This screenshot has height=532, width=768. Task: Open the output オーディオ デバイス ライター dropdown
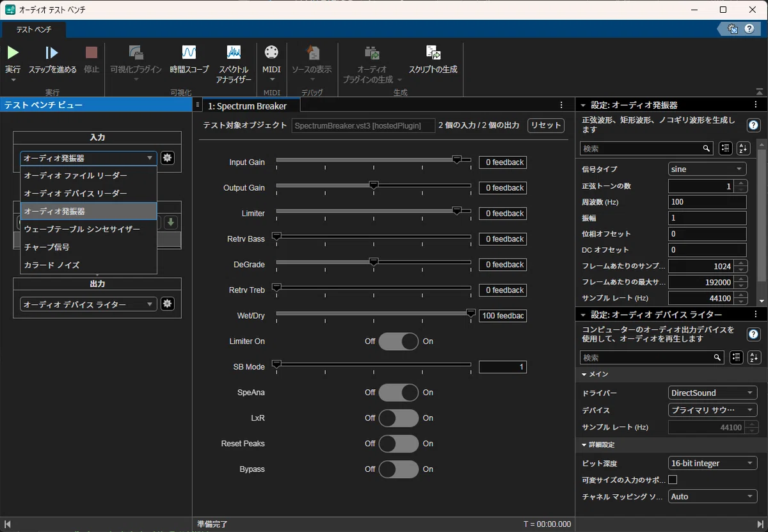point(88,305)
